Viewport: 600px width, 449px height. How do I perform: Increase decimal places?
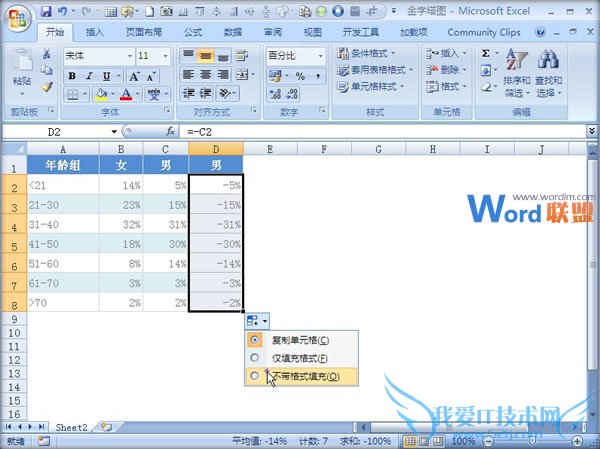pos(275,94)
